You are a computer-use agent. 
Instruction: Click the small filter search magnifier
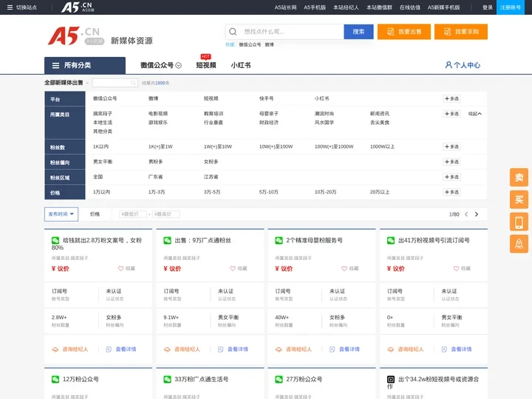click(133, 83)
